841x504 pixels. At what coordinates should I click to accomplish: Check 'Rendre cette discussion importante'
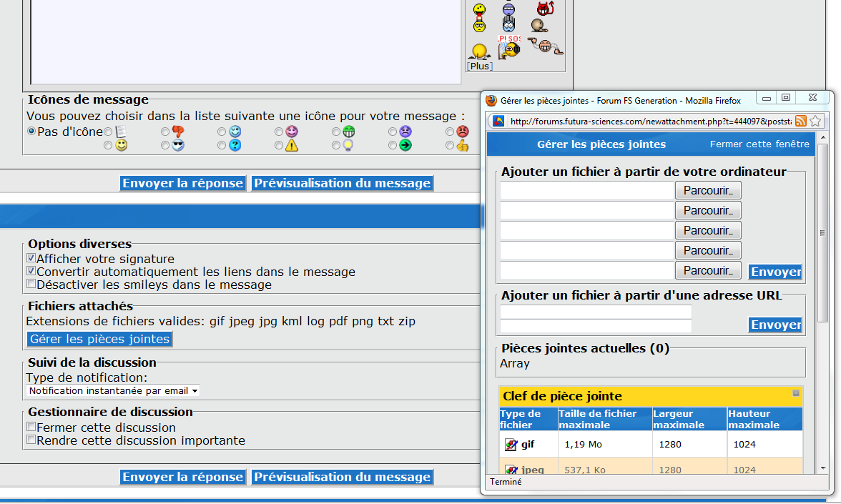[31, 440]
